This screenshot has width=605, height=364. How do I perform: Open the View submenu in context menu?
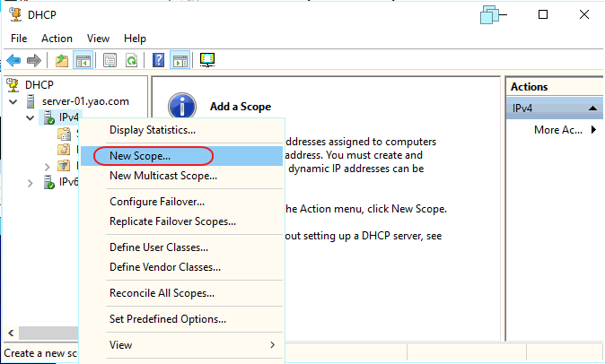click(x=192, y=345)
